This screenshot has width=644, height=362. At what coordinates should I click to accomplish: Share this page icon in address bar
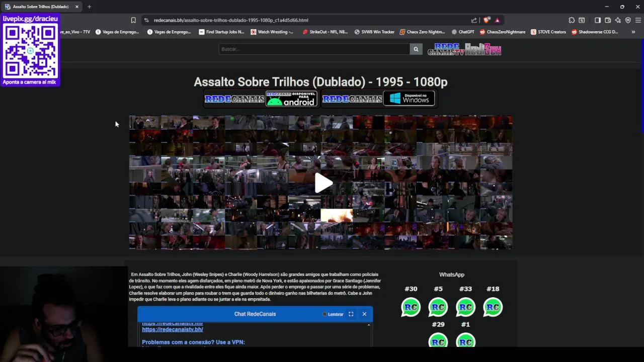(474, 20)
